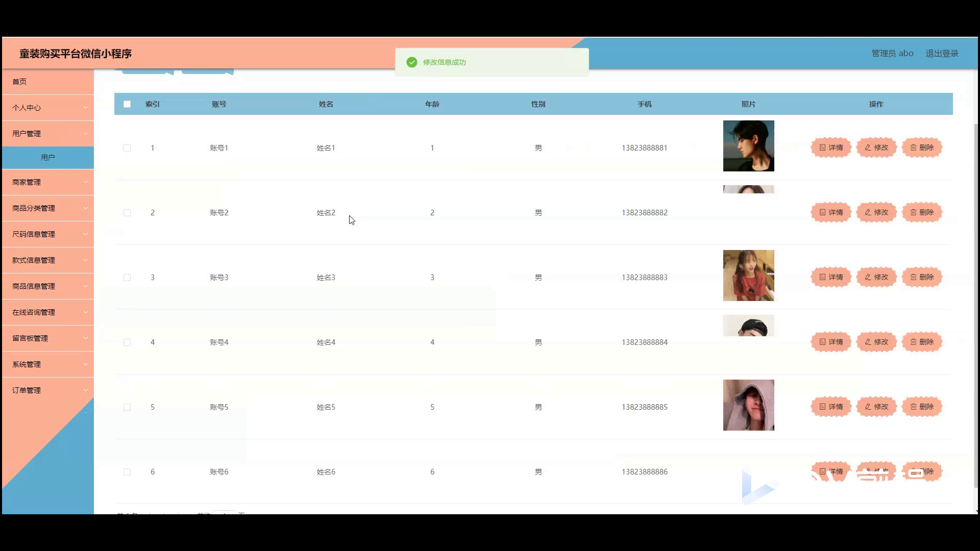Open the photo thumbnail for 账号5

tap(748, 405)
